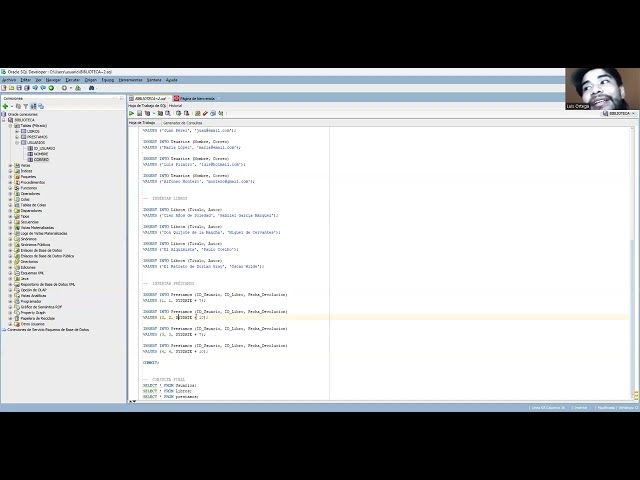Open the Ejecutar menu

73,80
